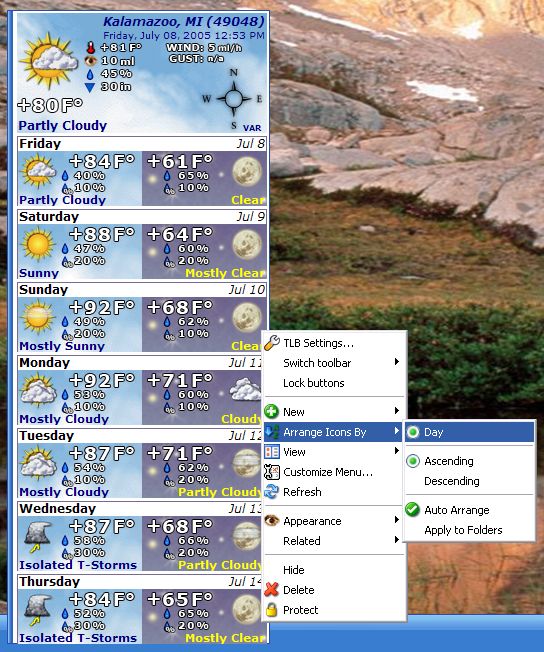Expand the Related submenu arrow
Viewport: 544px width, 652px height.
(x=397, y=540)
